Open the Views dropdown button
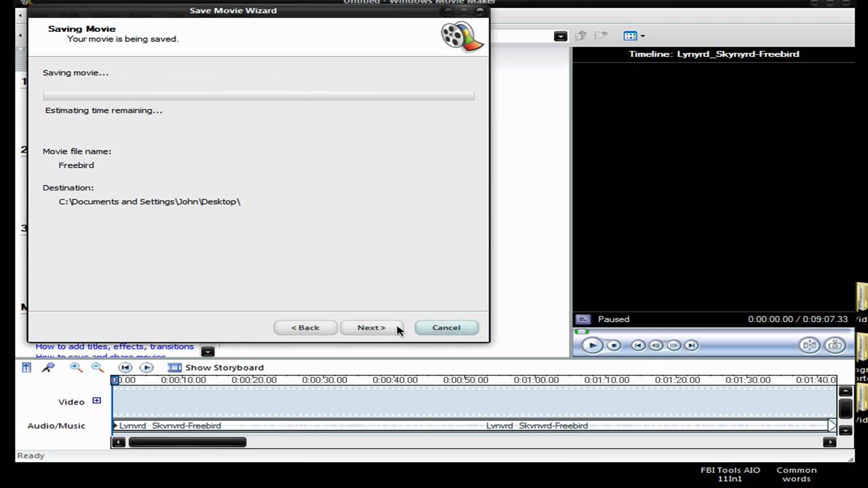The image size is (868, 488). 634,36
